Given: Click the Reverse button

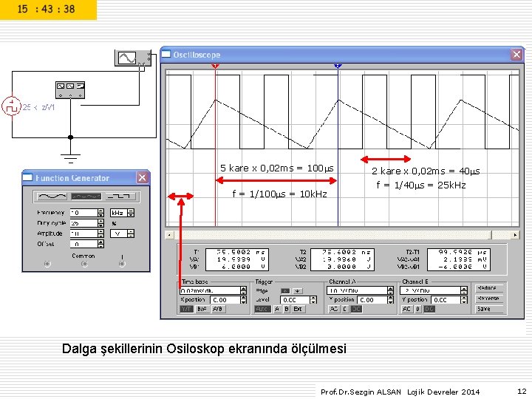Looking at the screenshot, I should [488, 299].
